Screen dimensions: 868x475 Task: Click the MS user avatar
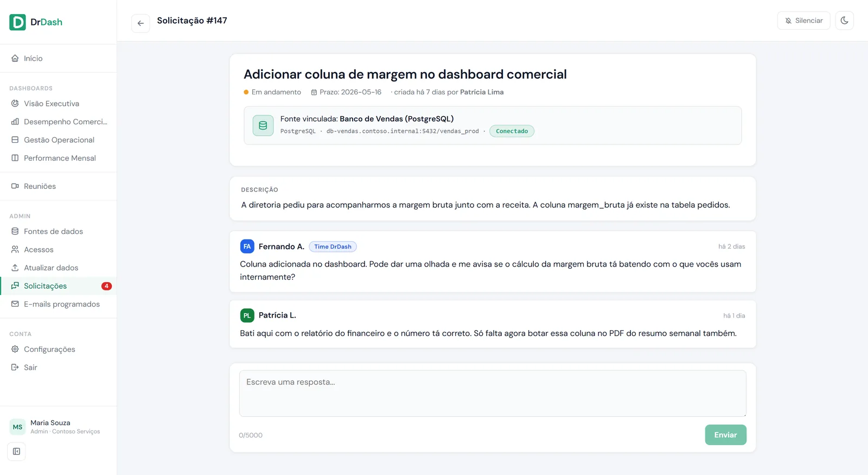[x=17, y=427]
